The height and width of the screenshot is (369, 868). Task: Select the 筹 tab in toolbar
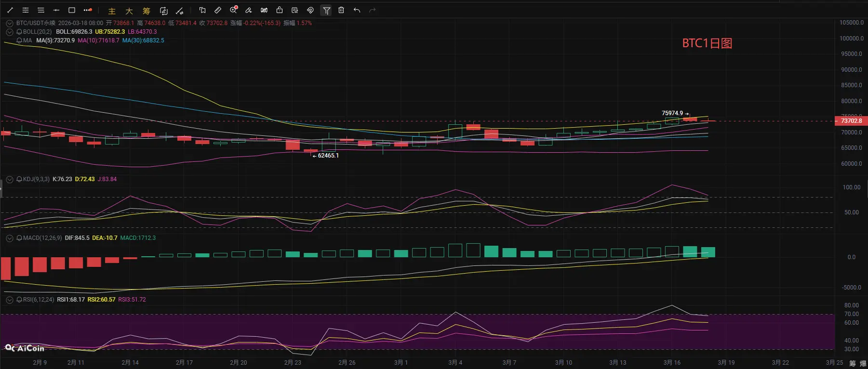[x=147, y=11]
